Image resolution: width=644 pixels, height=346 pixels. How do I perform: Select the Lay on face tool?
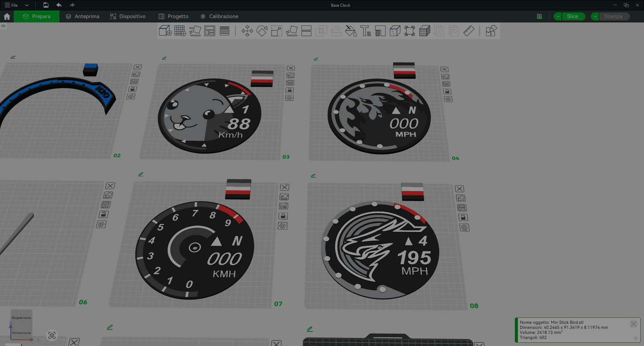coord(291,31)
